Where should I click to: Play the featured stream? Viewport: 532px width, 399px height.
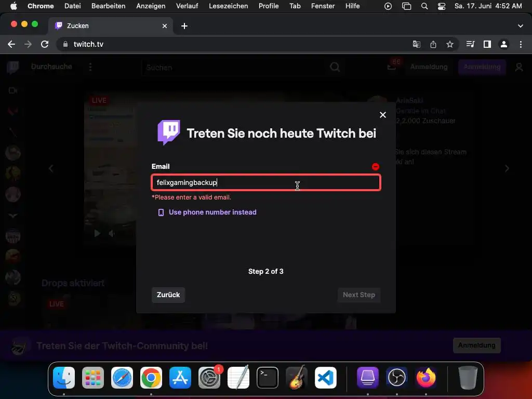(97, 233)
